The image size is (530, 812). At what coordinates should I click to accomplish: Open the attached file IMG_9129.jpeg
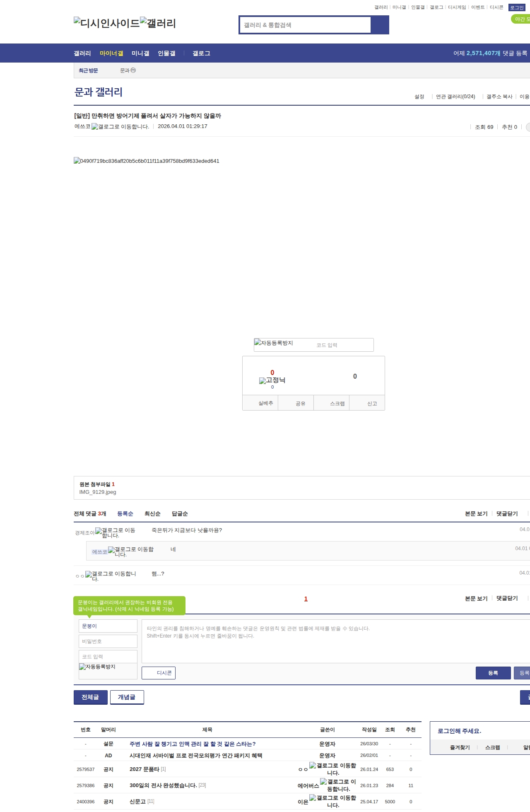98,492
